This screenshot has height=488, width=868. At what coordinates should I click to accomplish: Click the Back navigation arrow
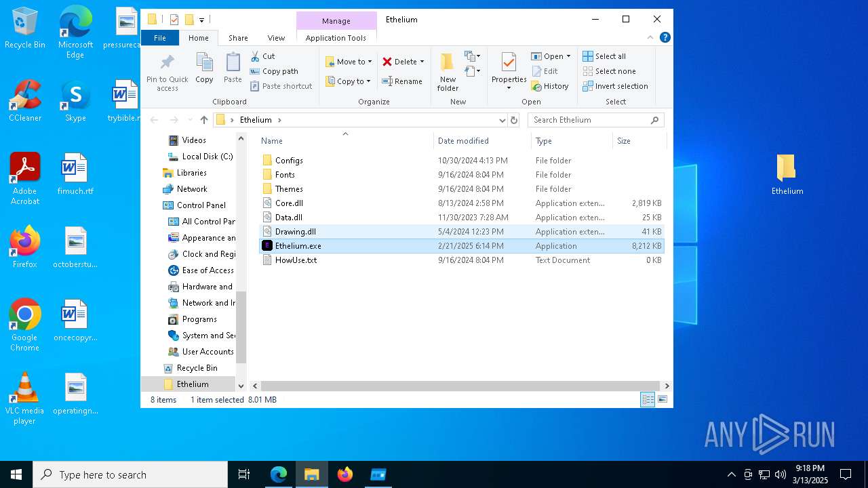pyautogui.click(x=154, y=120)
